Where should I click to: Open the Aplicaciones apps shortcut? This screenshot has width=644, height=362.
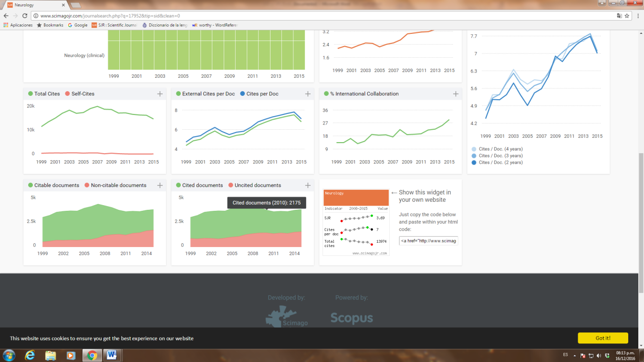coord(18,25)
